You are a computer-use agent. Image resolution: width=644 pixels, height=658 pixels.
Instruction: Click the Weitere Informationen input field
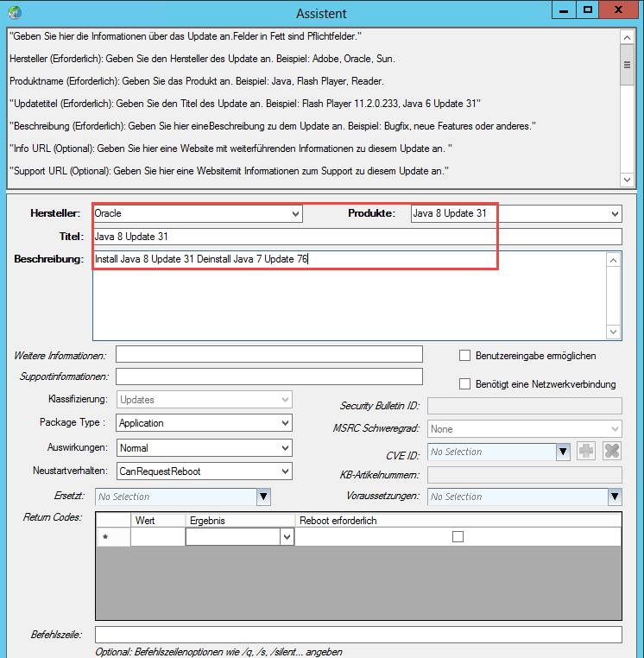tap(269, 354)
